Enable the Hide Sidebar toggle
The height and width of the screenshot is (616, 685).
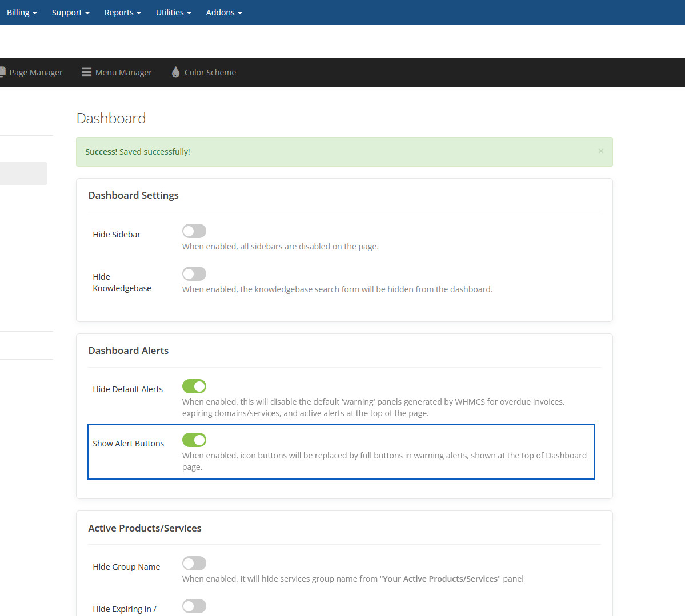194,231
